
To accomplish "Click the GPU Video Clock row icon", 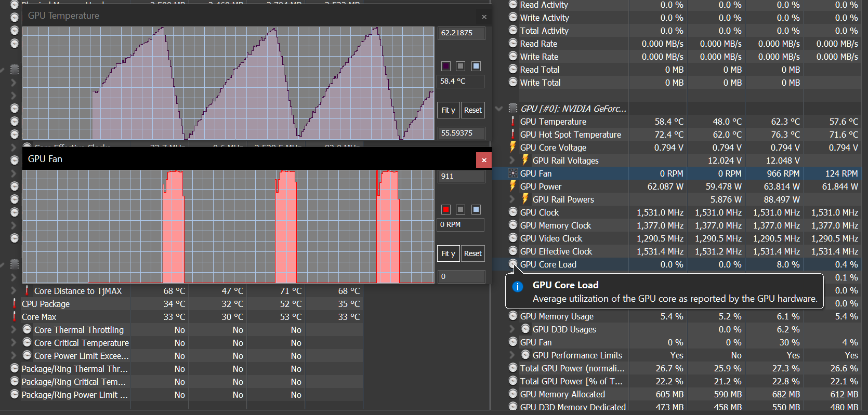I will (x=513, y=238).
